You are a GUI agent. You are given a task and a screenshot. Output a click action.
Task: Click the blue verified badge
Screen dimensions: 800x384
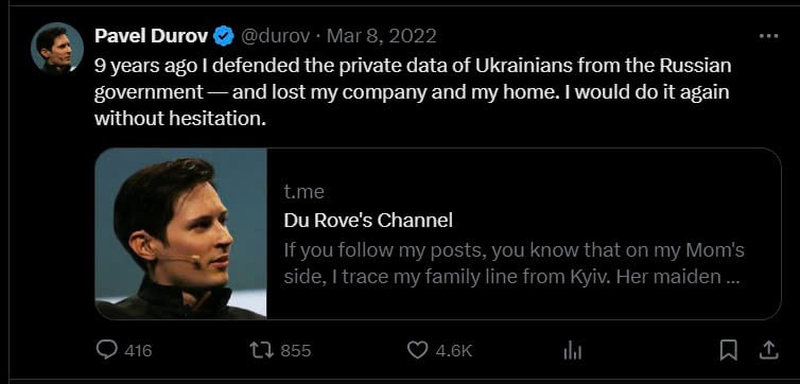coord(223,36)
